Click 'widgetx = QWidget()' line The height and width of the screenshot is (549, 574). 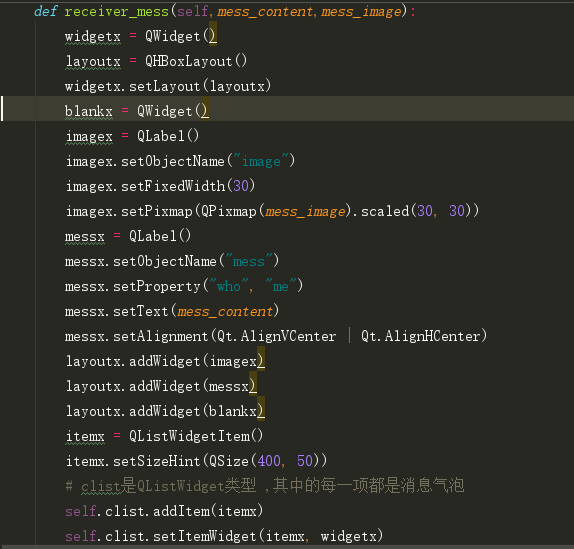[x=141, y=37]
